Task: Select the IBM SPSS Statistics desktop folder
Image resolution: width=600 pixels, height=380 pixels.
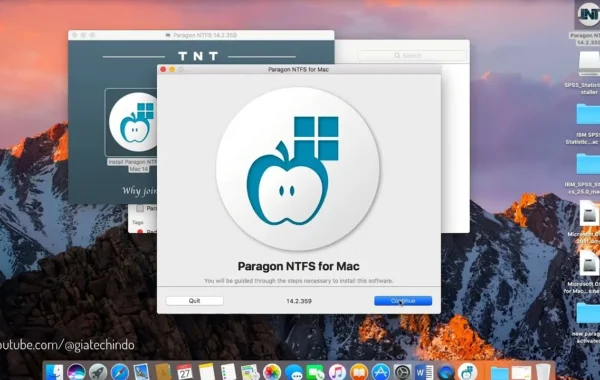Action: [589, 114]
